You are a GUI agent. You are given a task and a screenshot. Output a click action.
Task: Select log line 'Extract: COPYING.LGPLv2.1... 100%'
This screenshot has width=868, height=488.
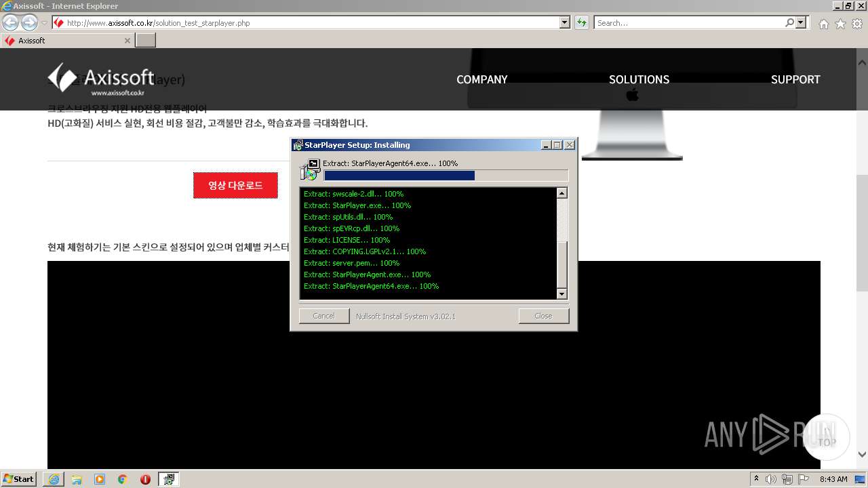coord(365,251)
